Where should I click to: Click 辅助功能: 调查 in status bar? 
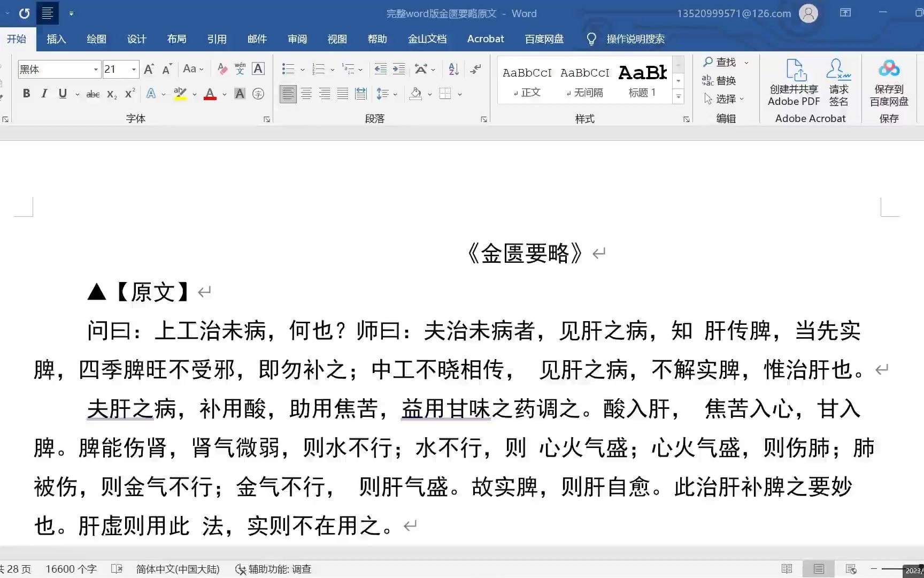(273, 569)
